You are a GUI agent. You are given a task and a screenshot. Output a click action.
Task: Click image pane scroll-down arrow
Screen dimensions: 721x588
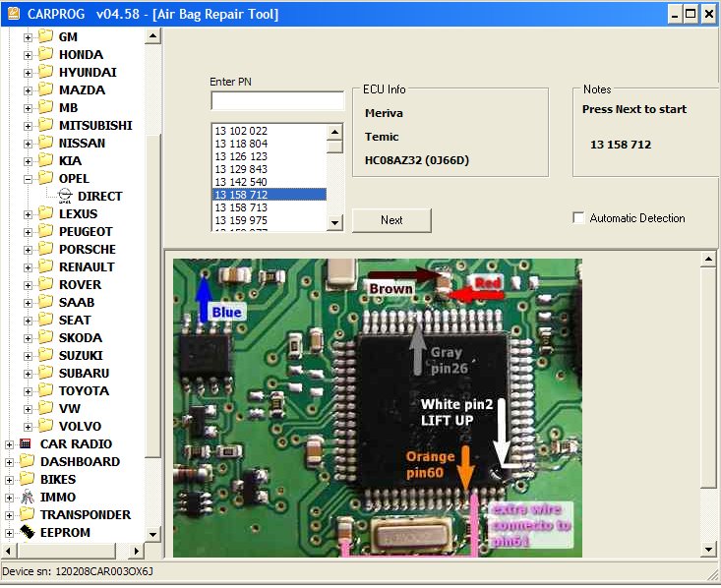tap(708, 549)
